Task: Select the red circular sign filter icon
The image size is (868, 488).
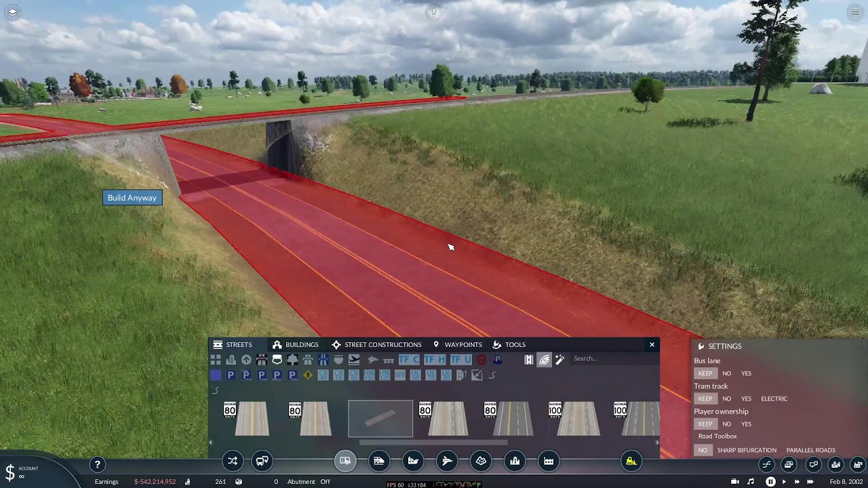Action: [481, 360]
